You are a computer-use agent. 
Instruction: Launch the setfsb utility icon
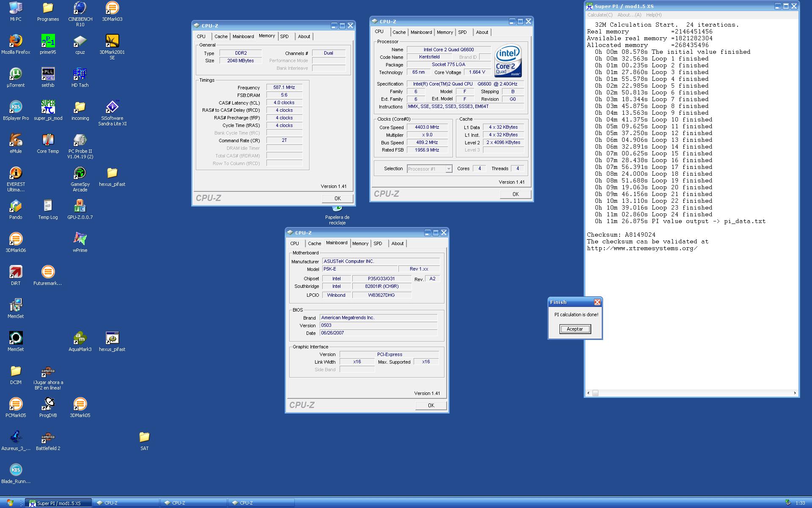(x=48, y=74)
